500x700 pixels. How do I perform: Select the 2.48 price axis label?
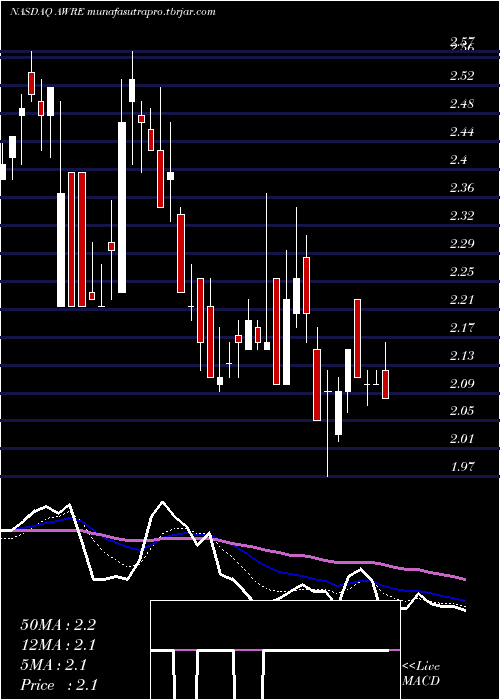click(x=462, y=104)
